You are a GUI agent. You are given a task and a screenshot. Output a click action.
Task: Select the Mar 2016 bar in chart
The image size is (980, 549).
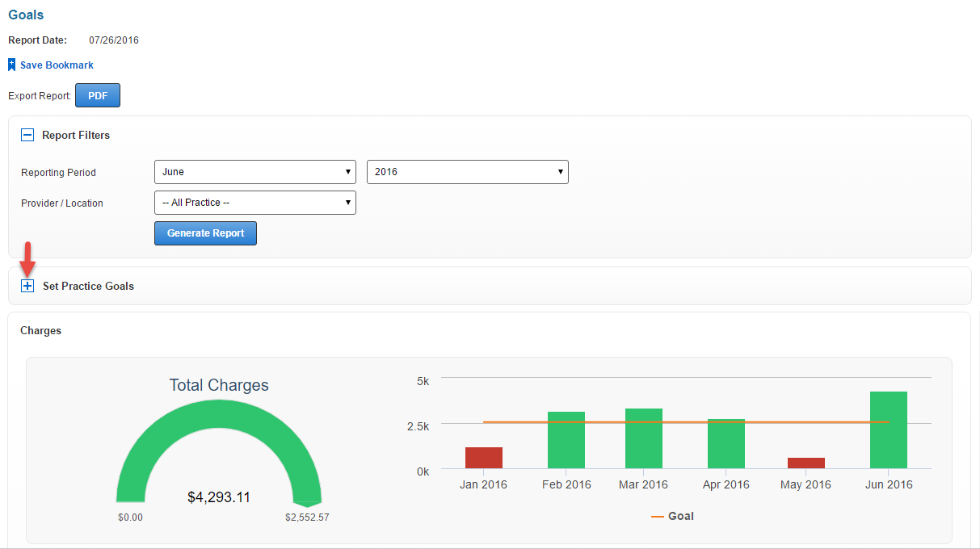(644, 438)
